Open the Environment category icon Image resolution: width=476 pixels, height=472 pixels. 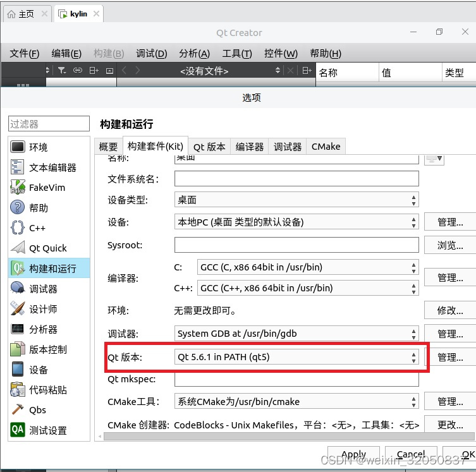(x=18, y=147)
